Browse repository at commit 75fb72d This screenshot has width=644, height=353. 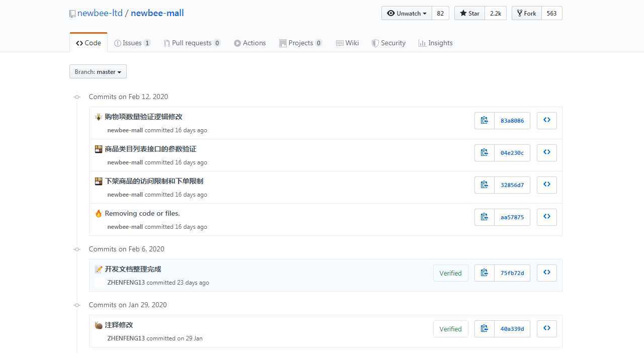click(547, 273)
